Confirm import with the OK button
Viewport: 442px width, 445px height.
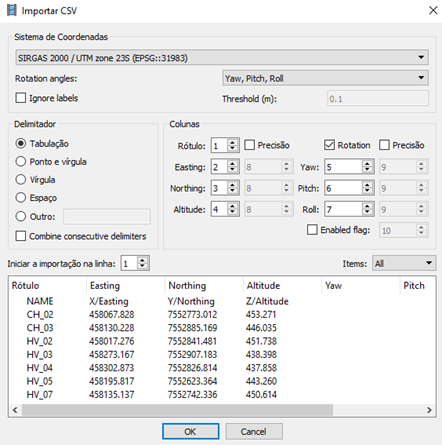point(191,432)
